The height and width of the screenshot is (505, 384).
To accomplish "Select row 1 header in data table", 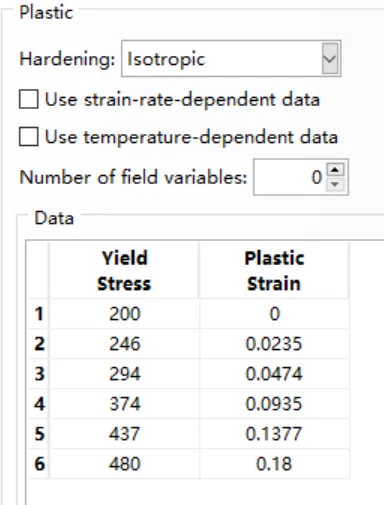I will pos(38,314).
